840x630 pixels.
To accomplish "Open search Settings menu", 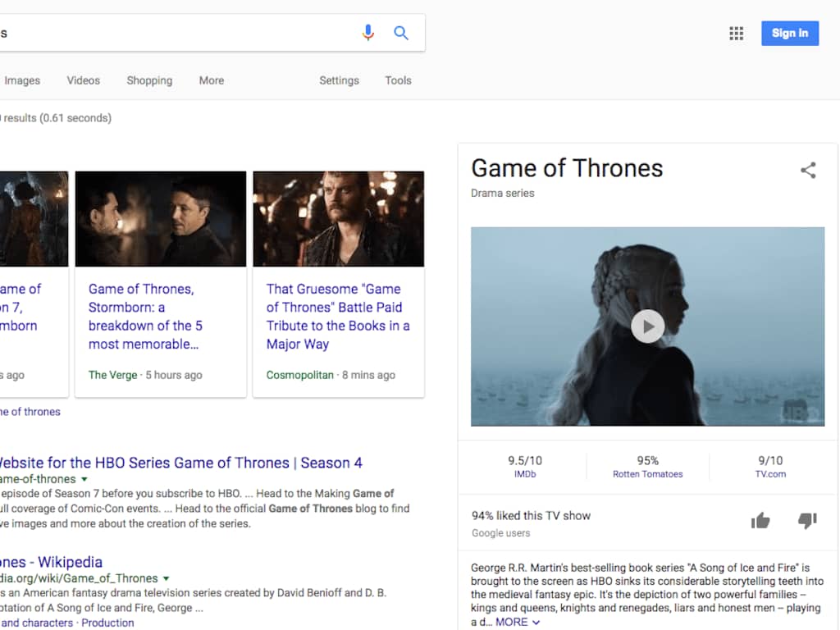I will point(339,80).
